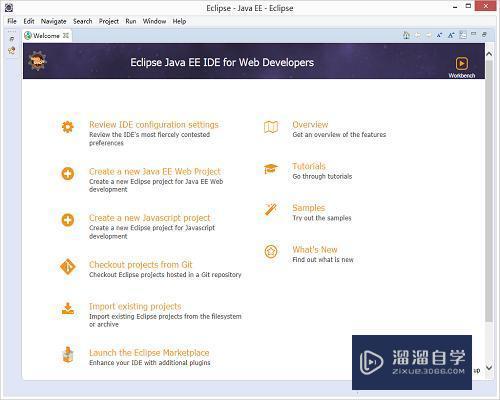This screenshot has height=400, width=500.
Task: Open the Project menu
Action: [x=109, y=21]
